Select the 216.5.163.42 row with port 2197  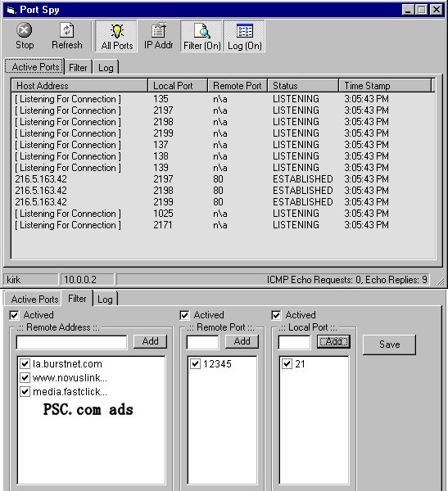coord(224,179)
